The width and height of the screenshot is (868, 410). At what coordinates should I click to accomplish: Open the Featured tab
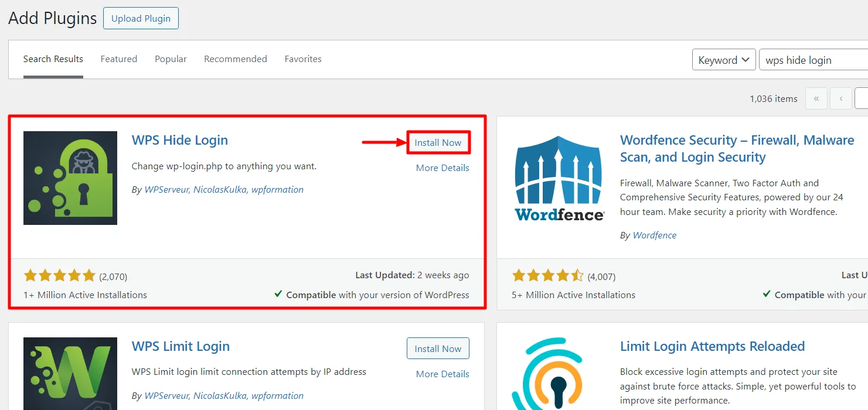pyautogui.click(x=119, y=59)
